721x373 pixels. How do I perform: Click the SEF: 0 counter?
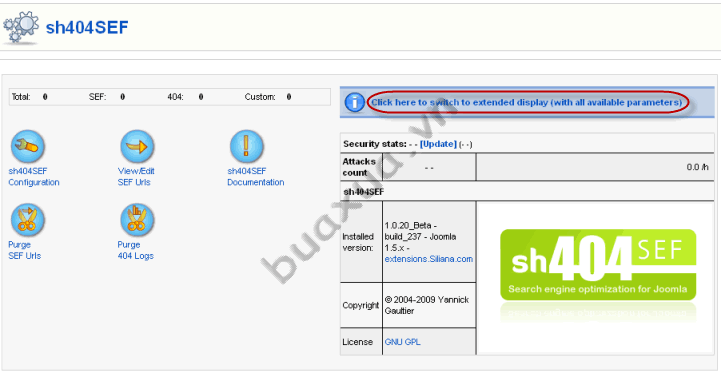pyautogui.click(x=107, y=97)
